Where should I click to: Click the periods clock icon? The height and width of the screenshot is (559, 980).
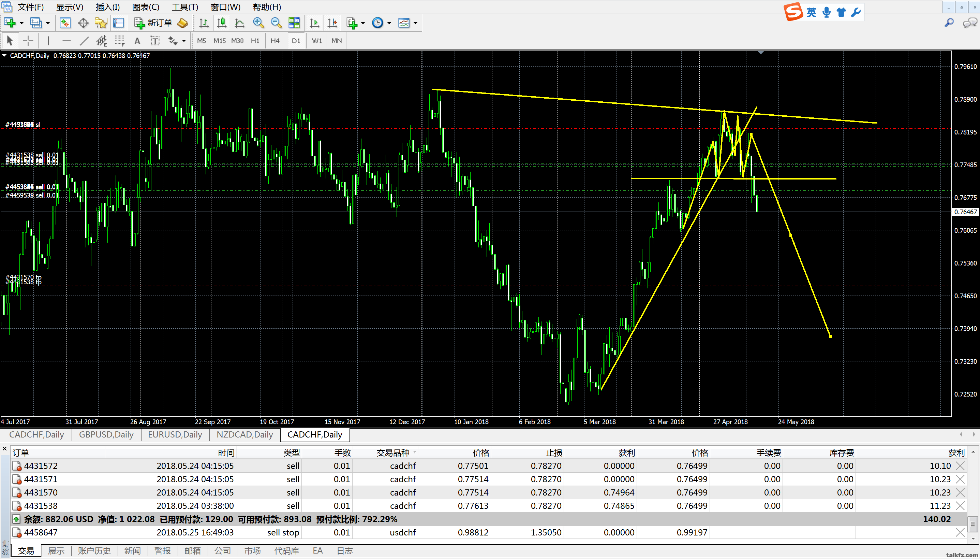[377, 23]
